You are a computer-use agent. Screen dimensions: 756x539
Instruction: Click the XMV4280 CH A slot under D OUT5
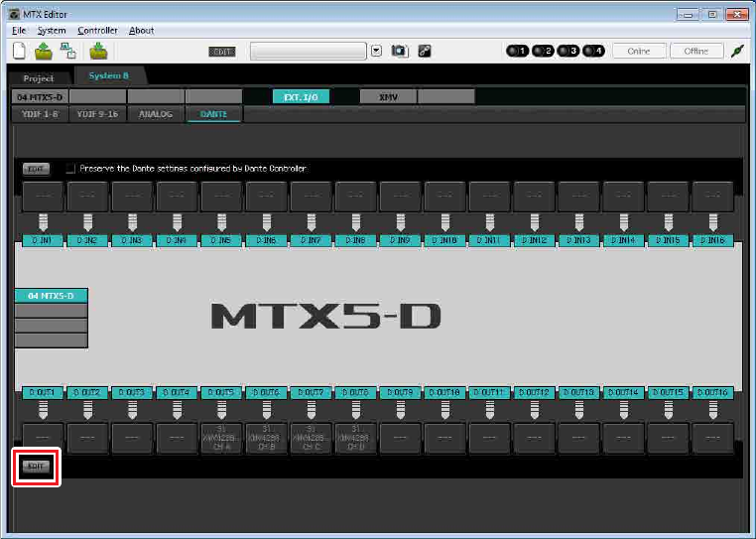pyautogui.click(x=221, y=438)
